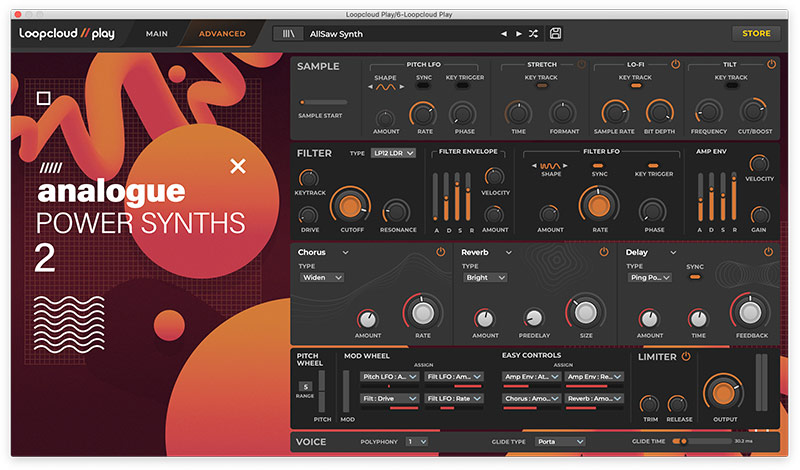Load the previous preset with left arrow

coord(504,34)
